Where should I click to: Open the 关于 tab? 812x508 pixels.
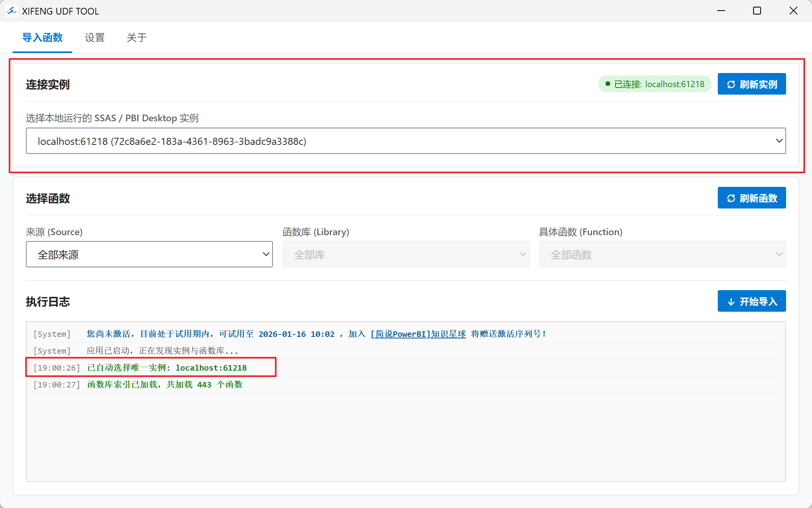[137, 38]
